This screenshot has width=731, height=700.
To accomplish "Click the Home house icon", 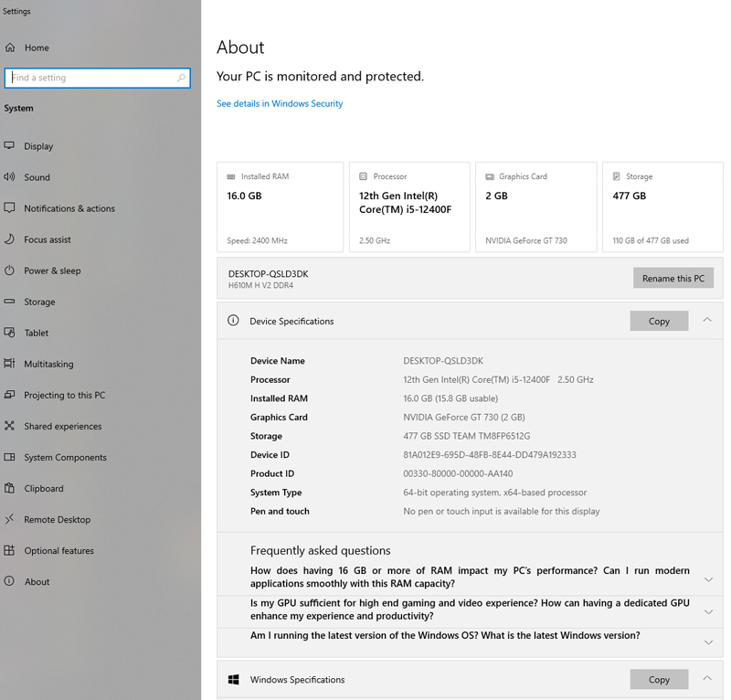I will (x=10, y=48).
